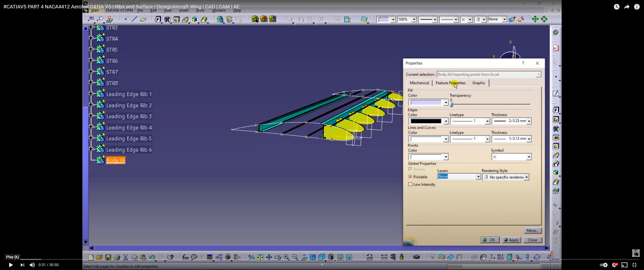Click the Sketcher icon in right toolbar
The height and width of the screenshot is (270, 644).
pyautogui.click(x=556, y=93)
